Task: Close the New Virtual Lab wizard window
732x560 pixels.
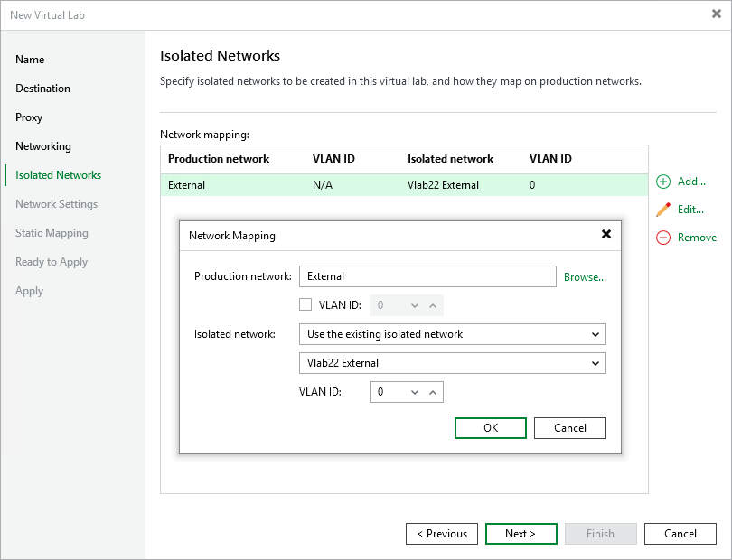Action: click(x=716, y=14)
